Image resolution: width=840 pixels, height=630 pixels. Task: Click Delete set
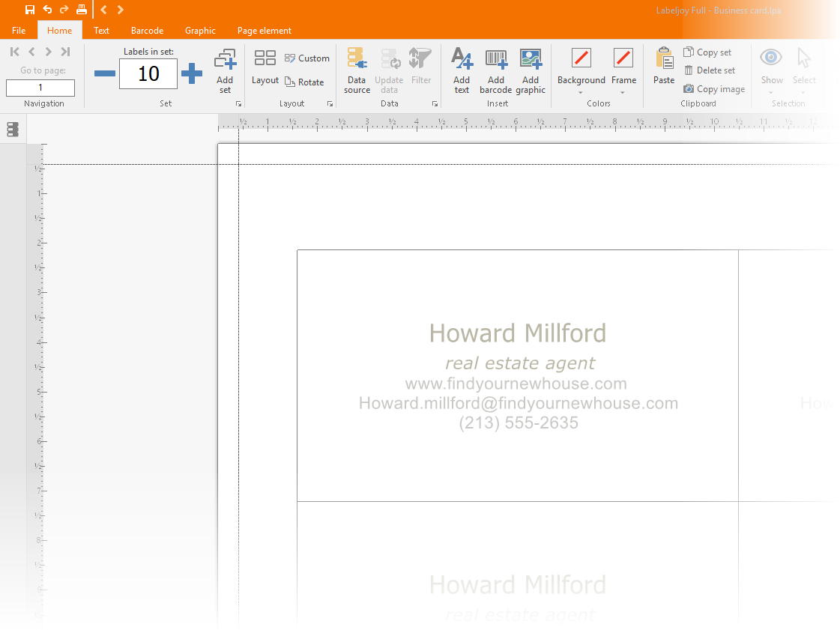coord(710,70)
